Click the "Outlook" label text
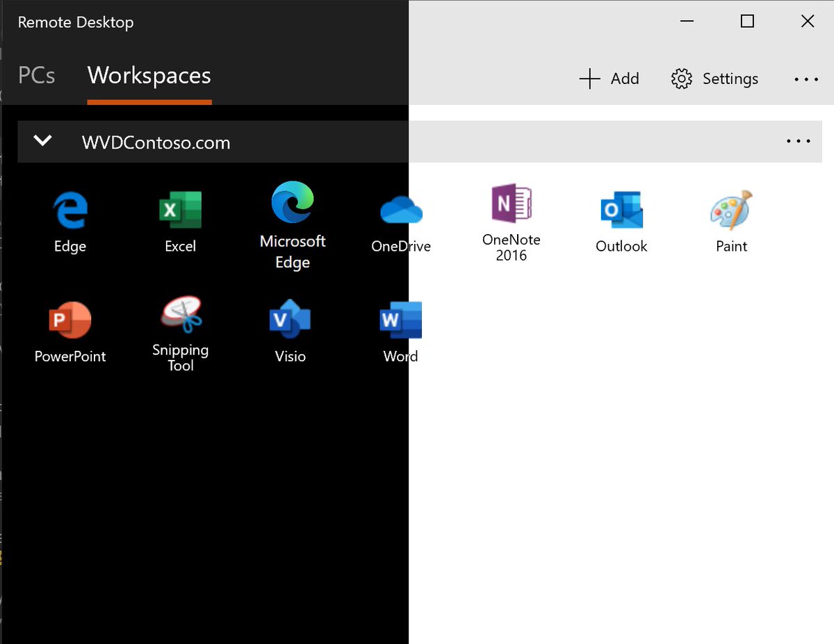Viewport: 834px width, 644px height. 621,246
